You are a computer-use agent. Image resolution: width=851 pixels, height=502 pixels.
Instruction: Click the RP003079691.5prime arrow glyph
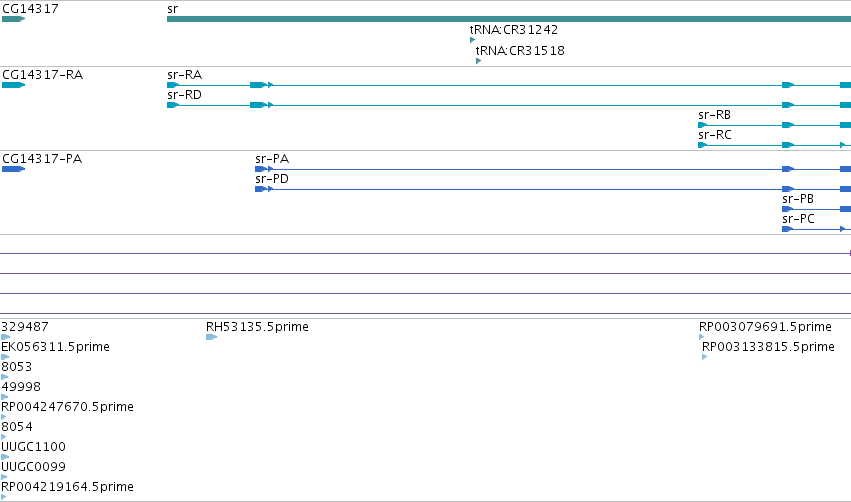point(701,337)
